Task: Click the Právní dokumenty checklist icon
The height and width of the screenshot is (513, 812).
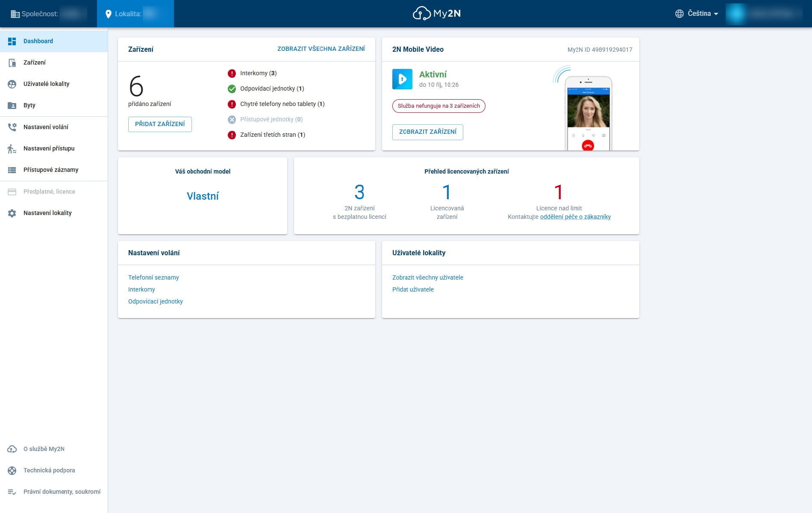Action: [x=12, y=492]
